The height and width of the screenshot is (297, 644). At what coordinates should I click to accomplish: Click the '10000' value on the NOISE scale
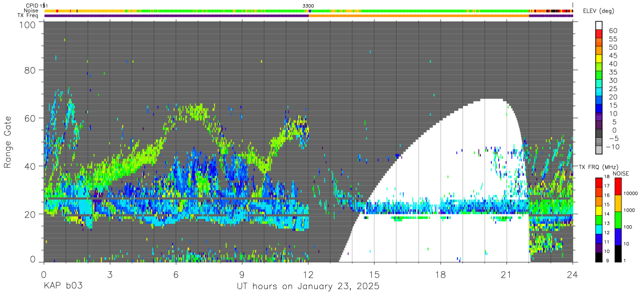click(x=632, y=194)
